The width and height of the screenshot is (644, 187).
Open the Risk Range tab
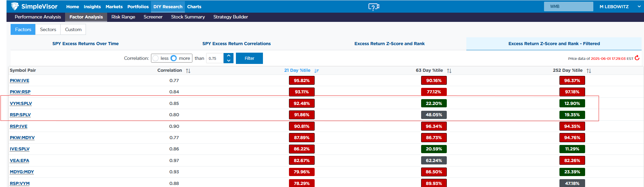tap(123, 17)
